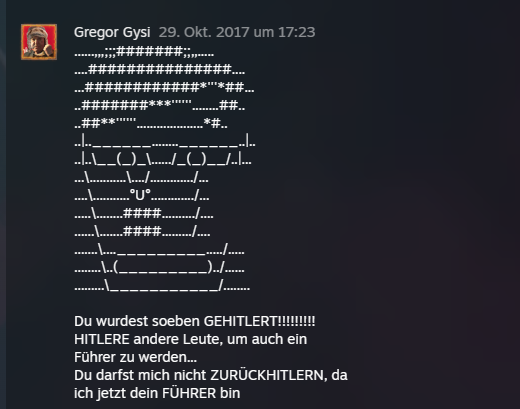Click the left edge bar of the panel
The image size is (520, 409).
tap(3, 204)
